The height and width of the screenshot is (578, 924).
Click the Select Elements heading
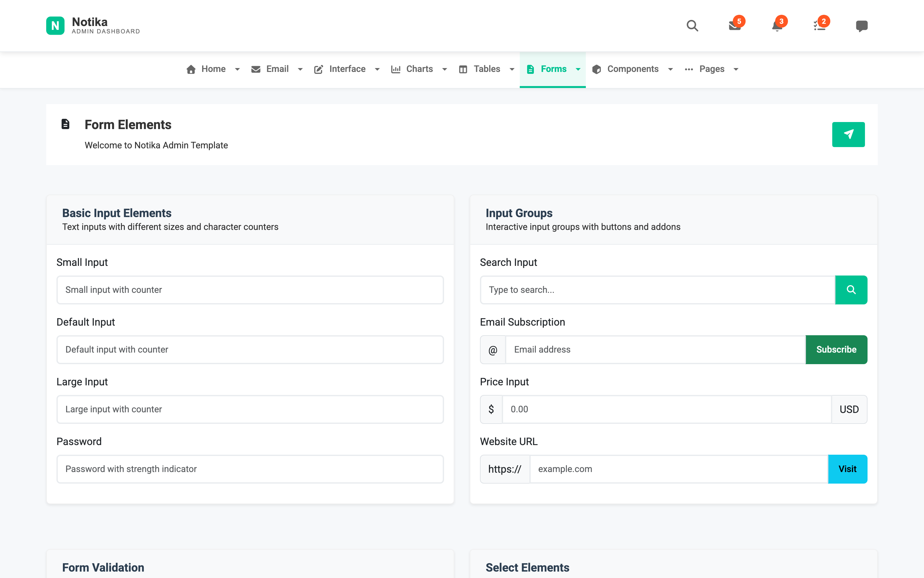point(527,568)
